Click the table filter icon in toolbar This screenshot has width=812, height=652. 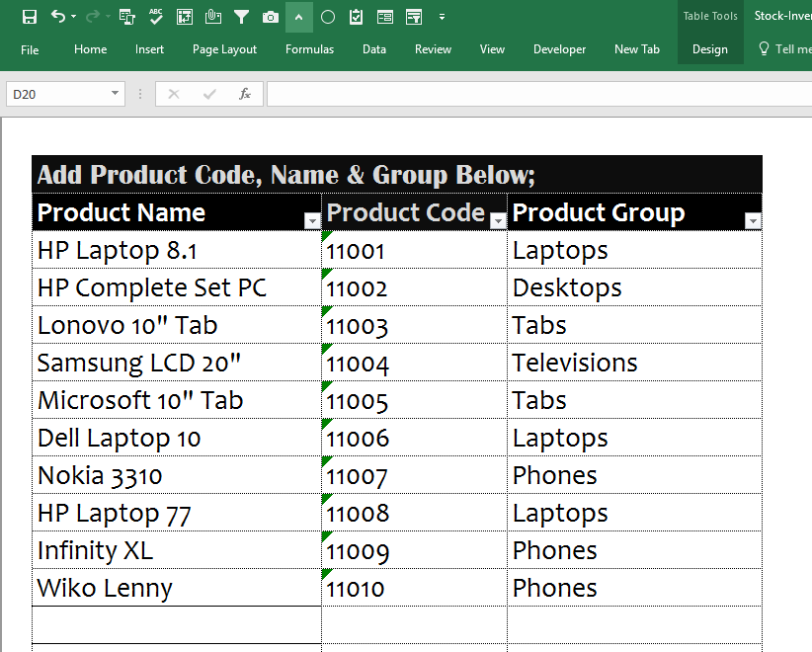[x=414, y=18]
